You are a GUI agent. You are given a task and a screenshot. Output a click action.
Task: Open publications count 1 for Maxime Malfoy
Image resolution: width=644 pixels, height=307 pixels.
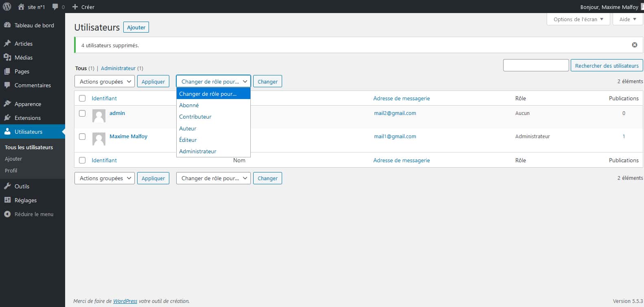pos(624,136)
